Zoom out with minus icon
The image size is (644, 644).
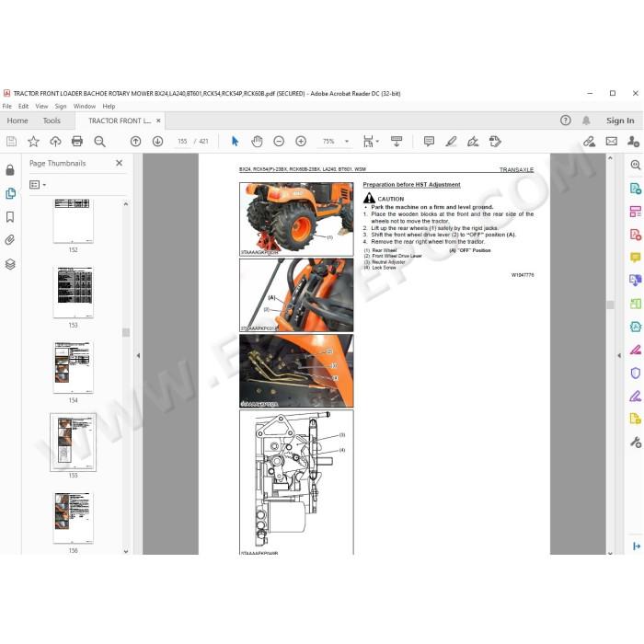[279, 142]
